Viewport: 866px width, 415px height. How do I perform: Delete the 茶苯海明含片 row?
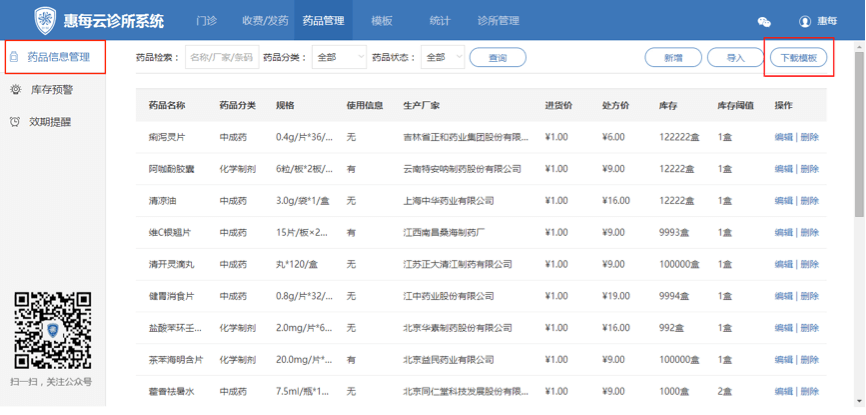click(810, 360)
